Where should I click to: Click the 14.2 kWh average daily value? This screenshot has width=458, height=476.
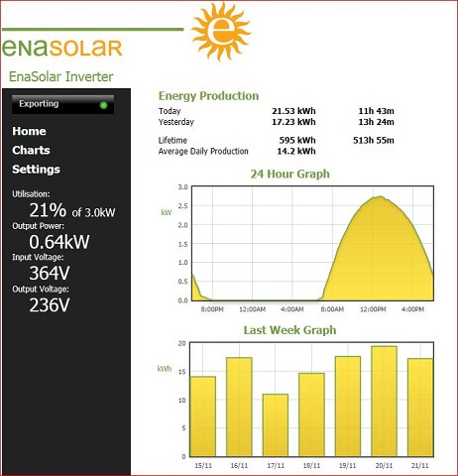click(296, 152)
